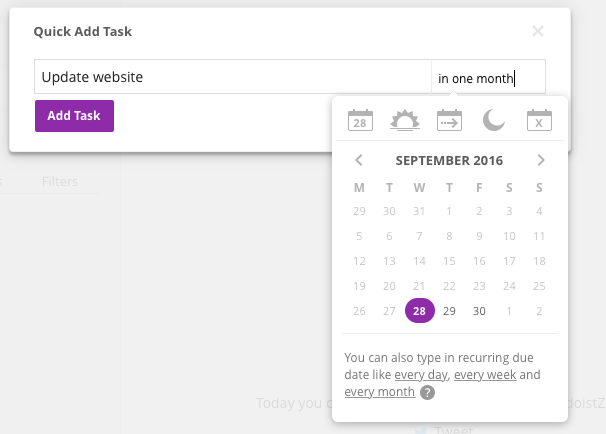The image size is (606, 434).
Task: Click the Add Task button
Action: tap(74, 116)
